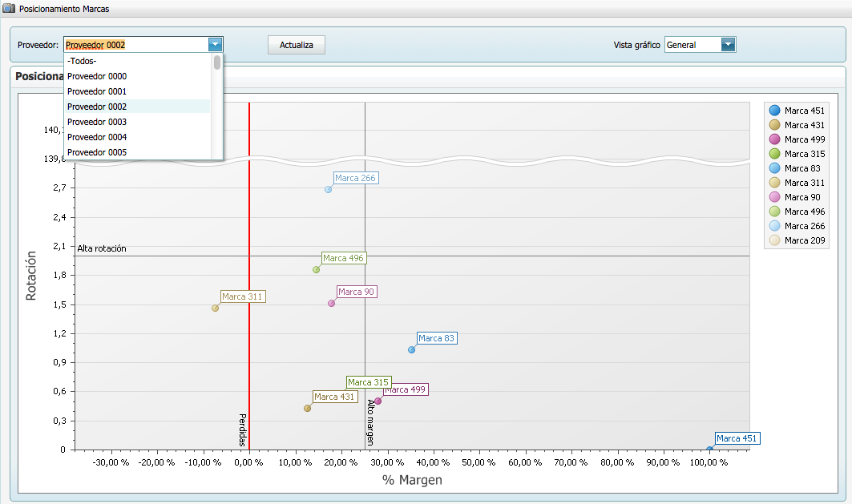Screen dimensions: 852x504
Task: Click the Marca 496 data point
Action: click(x=317, y=270)
